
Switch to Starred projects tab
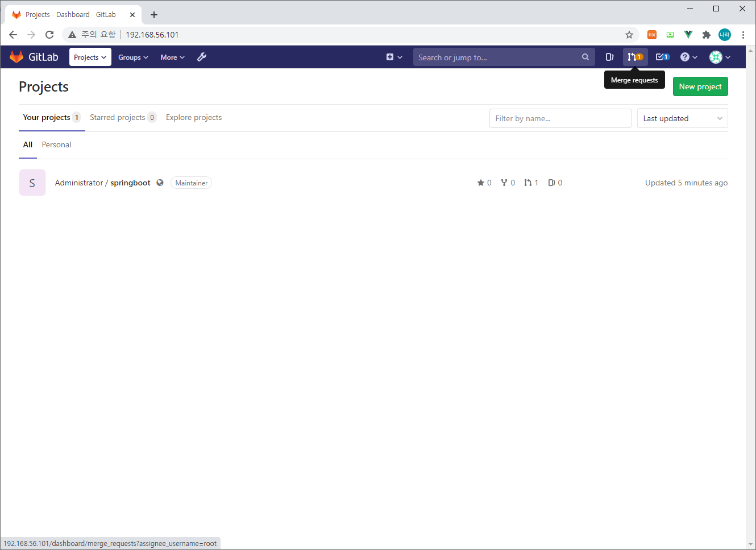point(123,117)
